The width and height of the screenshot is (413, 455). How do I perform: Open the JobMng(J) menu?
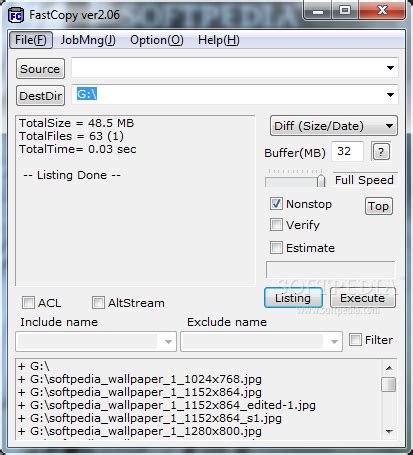(88, 40)
